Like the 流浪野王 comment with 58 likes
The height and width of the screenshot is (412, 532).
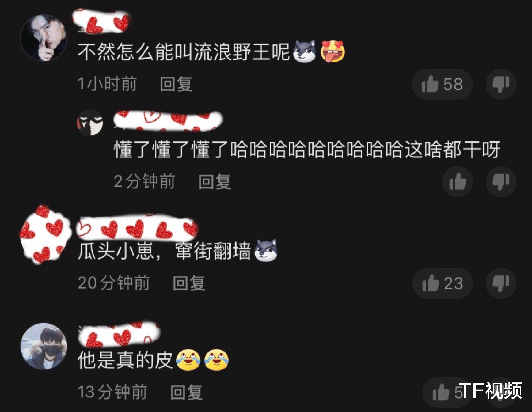pos(442,84)
